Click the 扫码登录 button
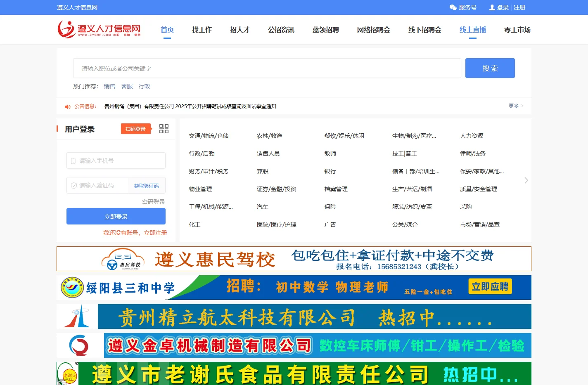588x385 pixels. pyautogui.click(x=136, y=129)
